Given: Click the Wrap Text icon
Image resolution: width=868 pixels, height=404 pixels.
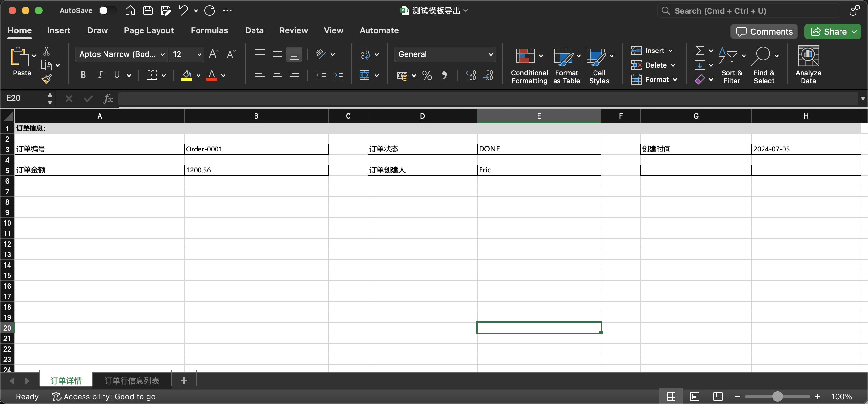Looking at the screenshot, I should [x=365, y=54].
